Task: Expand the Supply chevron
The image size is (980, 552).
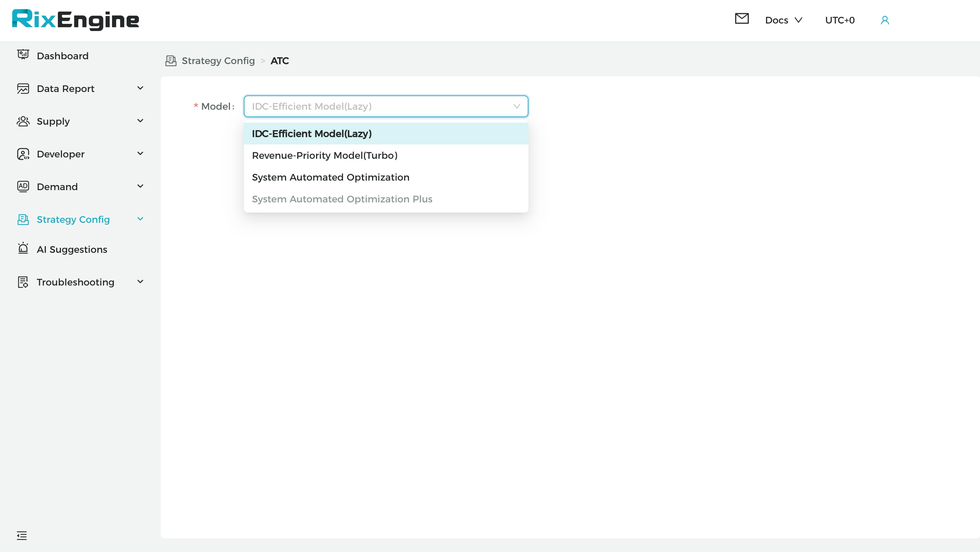Action: [140, 121]
